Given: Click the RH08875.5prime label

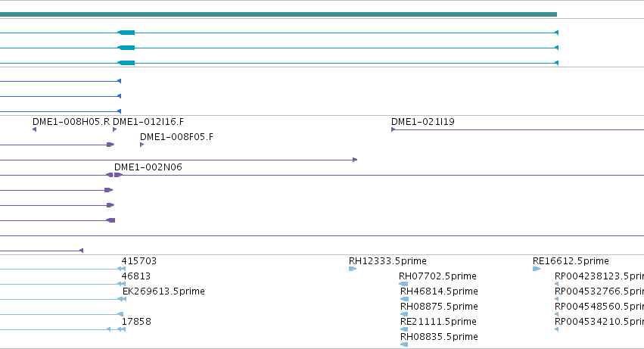Looking at the screenshot, I should (x=439, y=307).
